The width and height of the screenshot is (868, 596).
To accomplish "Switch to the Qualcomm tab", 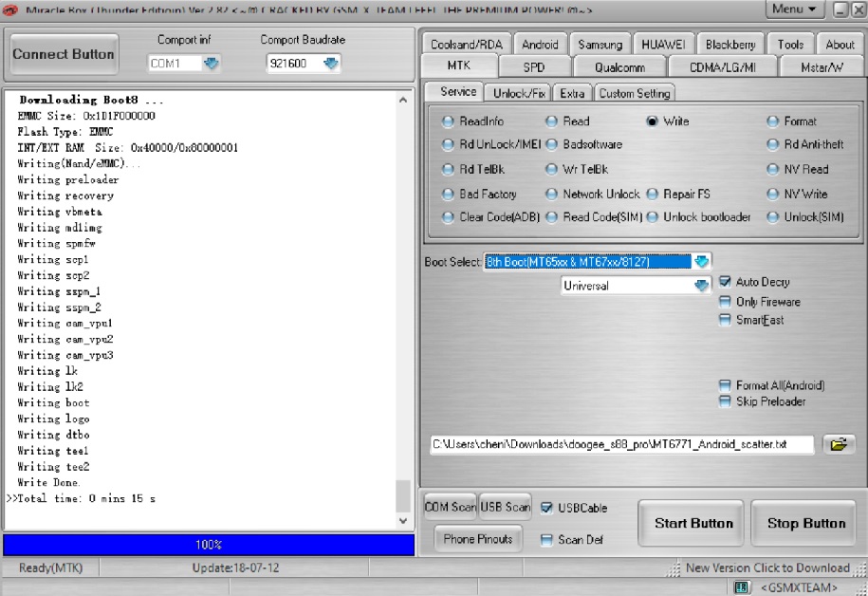I will point(619,67).
